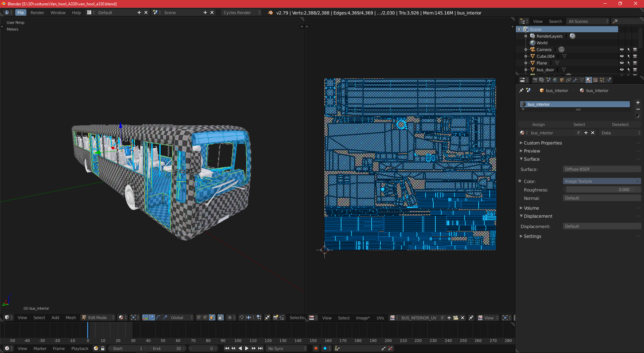644x353 pixels.
Task: Select face select mode in 3D viewport
Action: [x=212, y=318]
